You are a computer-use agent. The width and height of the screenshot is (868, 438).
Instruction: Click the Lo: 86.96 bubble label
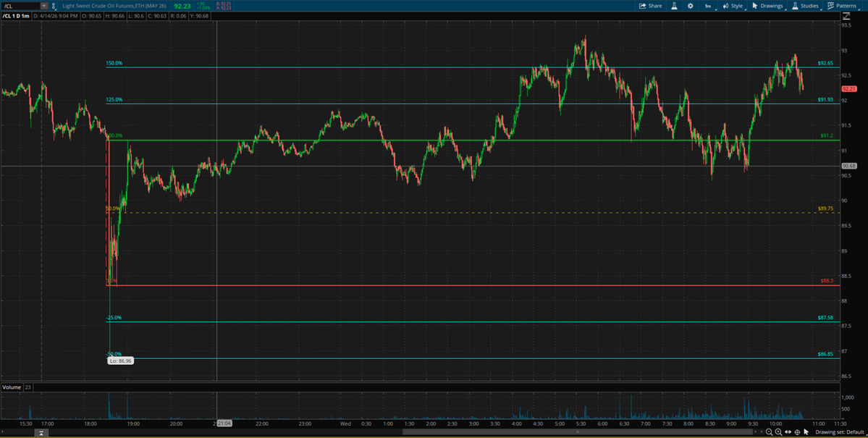(119, 360)
